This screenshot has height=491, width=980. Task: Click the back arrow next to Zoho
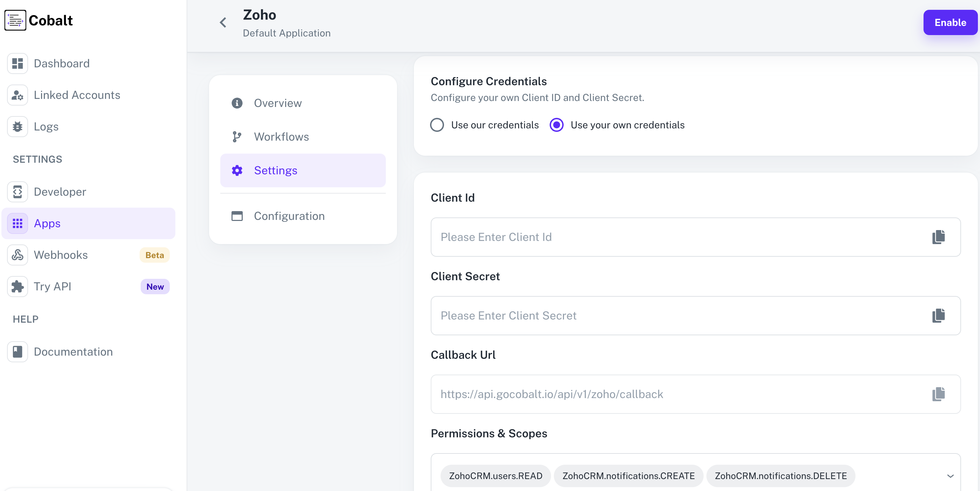point(223,22)
